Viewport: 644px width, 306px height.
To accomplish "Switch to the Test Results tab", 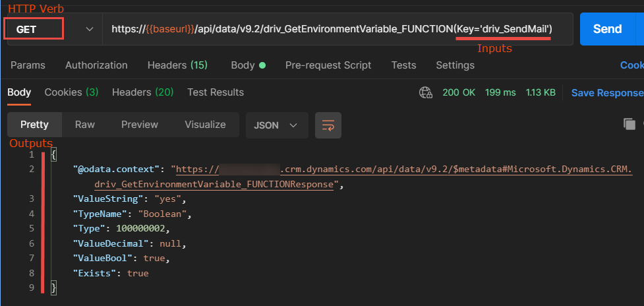I will tap(216, 92).
